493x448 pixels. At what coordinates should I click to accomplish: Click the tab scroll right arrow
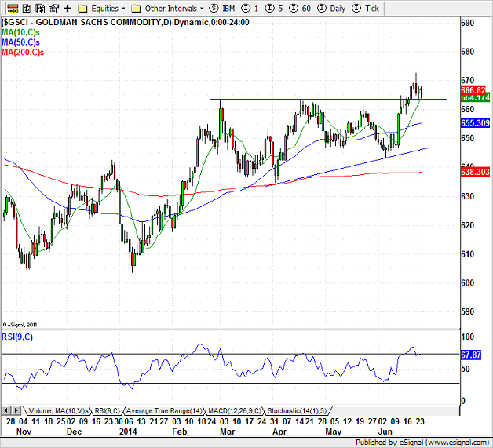(x=16, y=410)
